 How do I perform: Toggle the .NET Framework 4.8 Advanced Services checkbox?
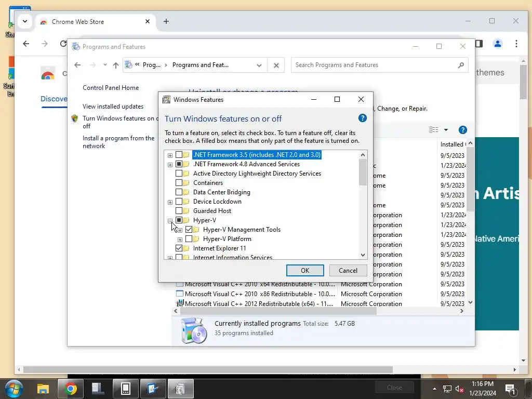coord(179,164)
